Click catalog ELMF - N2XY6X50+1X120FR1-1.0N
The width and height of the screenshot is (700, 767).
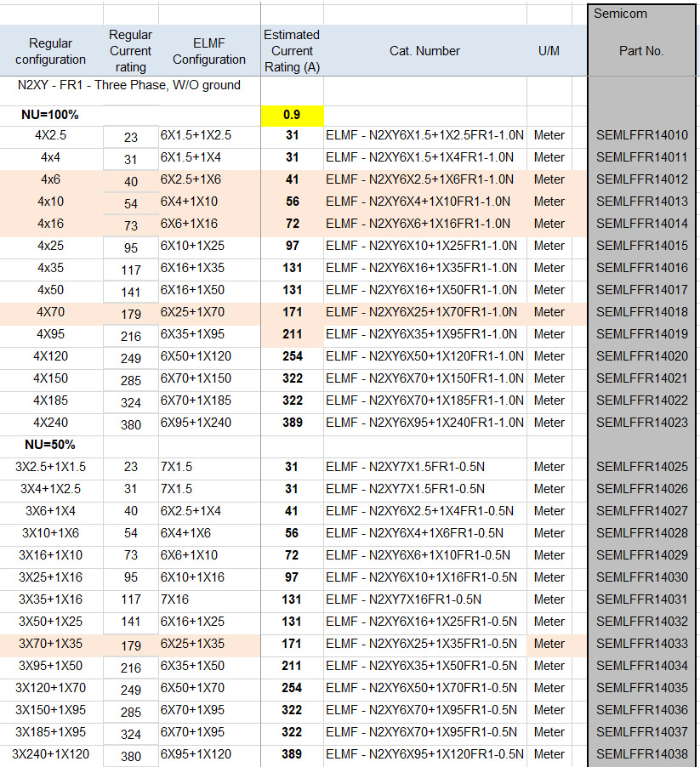425,356
